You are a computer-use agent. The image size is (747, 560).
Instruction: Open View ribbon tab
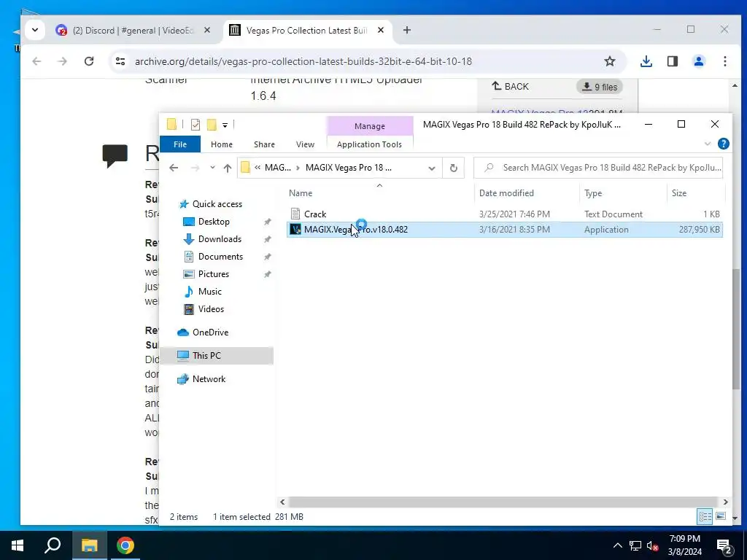tap(305, 144)
